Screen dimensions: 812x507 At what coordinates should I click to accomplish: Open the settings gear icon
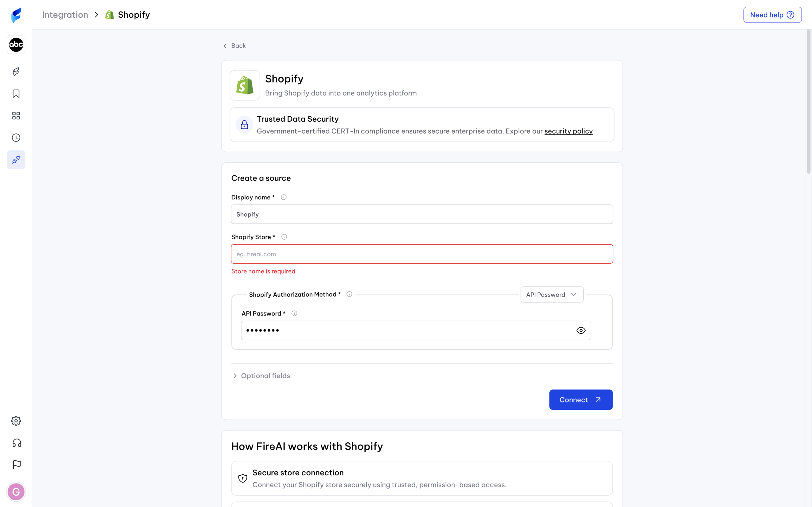16,421
